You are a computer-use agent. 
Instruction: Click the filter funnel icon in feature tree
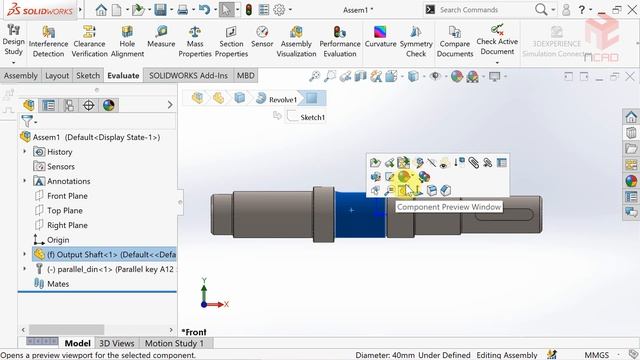(x=27, y=121)
